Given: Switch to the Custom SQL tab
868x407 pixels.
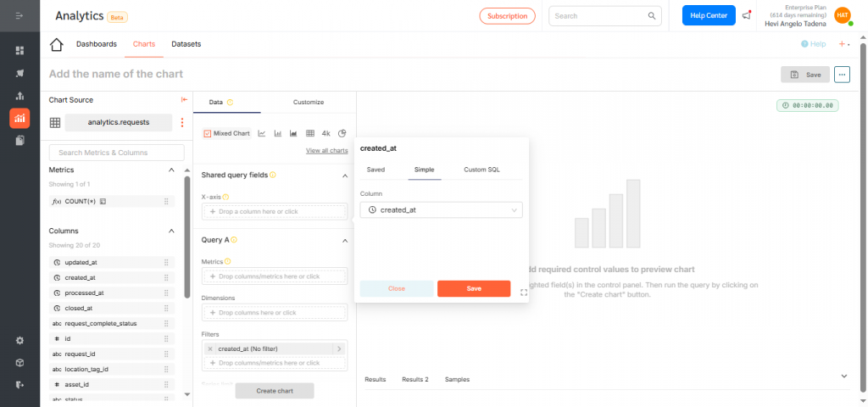Looking at the screenshot, I should 481,170.
